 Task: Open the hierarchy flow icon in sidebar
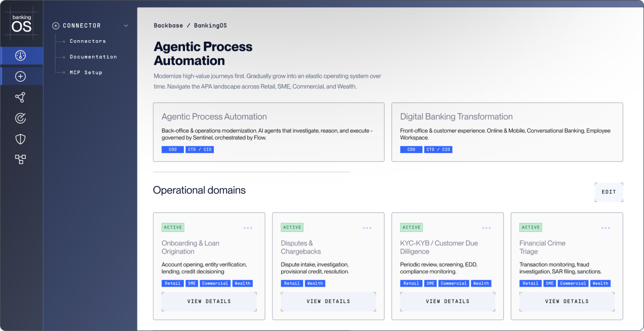(x=21, y=159)
